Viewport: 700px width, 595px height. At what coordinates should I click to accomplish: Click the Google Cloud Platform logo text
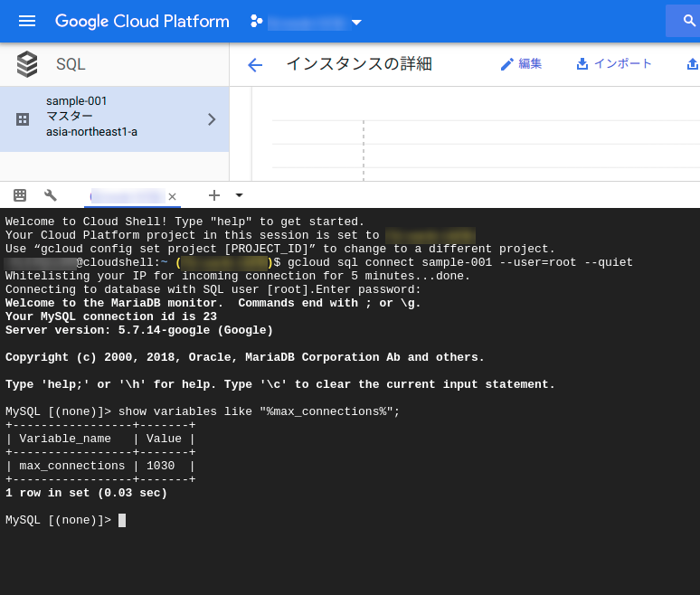point(142,22)
